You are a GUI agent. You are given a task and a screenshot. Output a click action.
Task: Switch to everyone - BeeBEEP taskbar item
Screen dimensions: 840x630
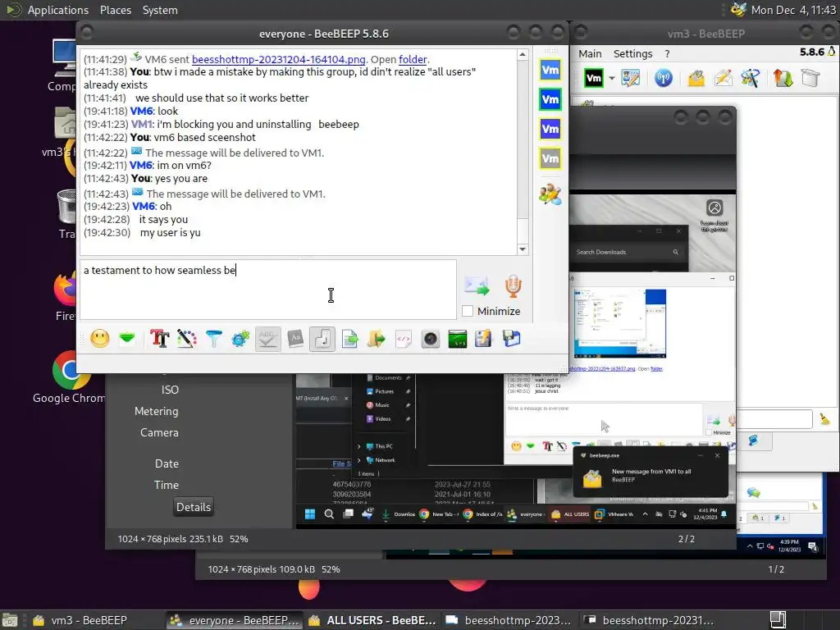(x=234, y=620)
